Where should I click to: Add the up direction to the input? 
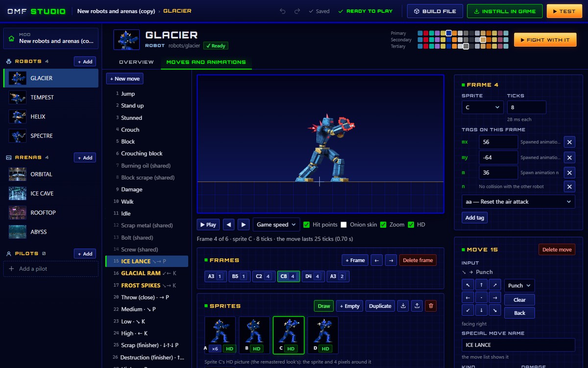pyautogui.click(x=482, y=285)
